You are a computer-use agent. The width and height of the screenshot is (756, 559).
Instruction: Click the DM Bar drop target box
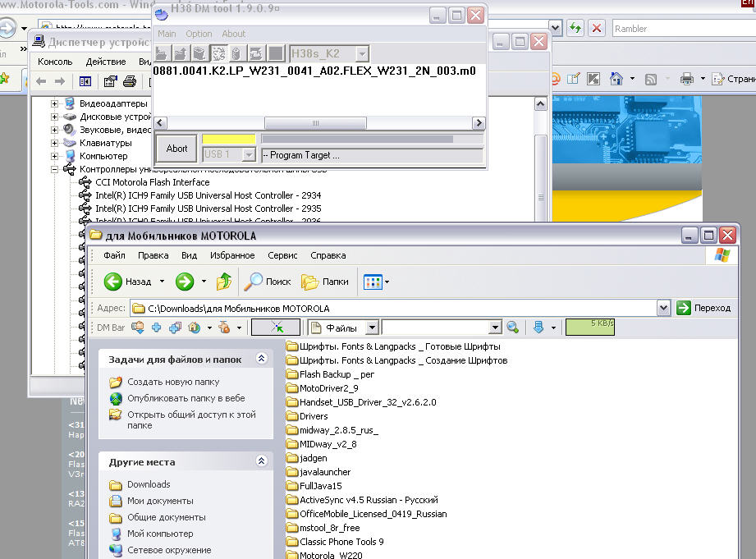pos(276,328)
